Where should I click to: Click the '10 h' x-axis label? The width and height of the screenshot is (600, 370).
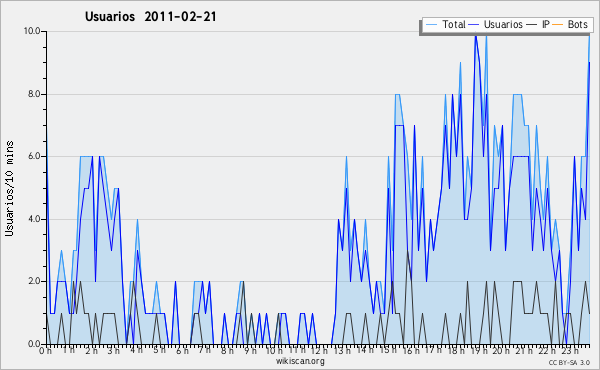coord(274,350)
